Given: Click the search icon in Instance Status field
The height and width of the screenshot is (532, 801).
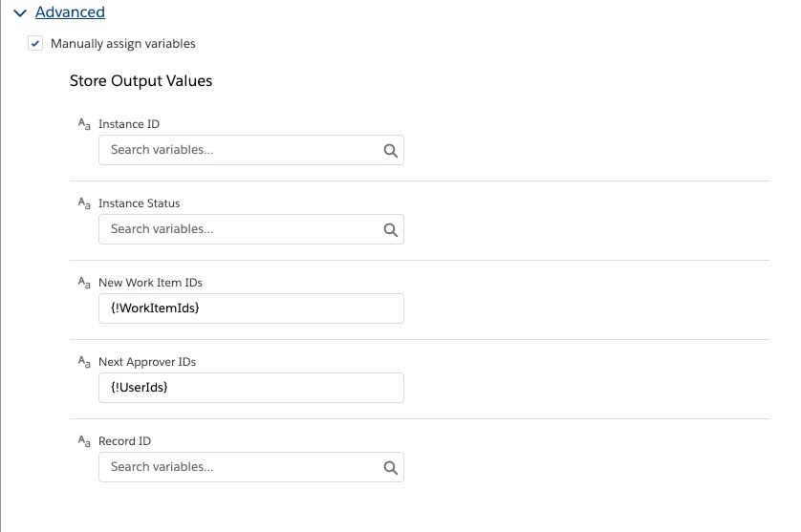Looking at the screenshot, I should point(390,229).
